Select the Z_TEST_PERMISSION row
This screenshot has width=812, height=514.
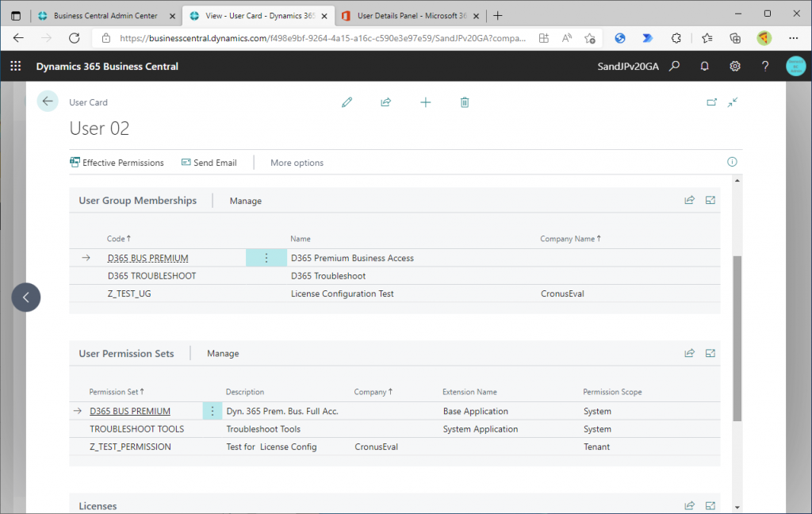tap(395, 447)
